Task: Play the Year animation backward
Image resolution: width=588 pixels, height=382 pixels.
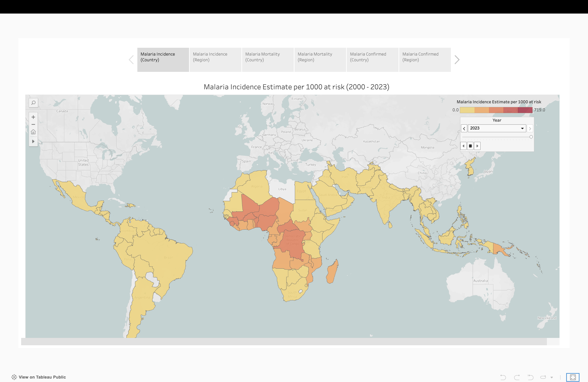Action: coord(463,146)
